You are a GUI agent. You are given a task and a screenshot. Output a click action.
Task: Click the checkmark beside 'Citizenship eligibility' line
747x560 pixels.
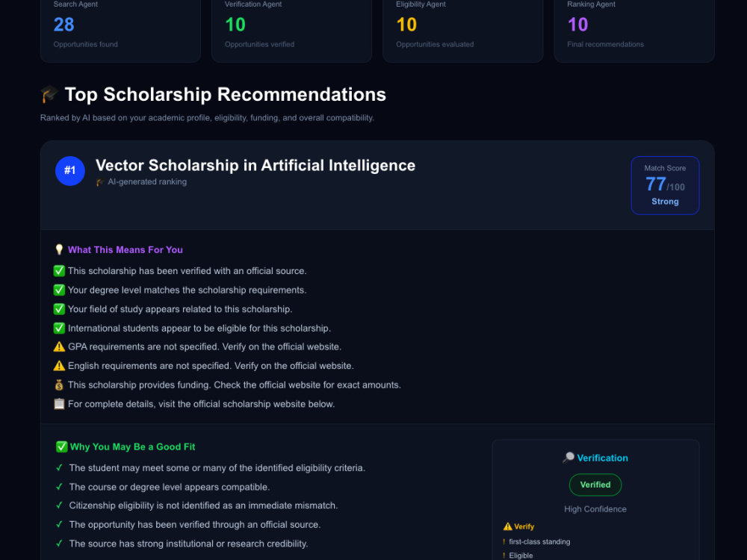(x=59, y=505)
